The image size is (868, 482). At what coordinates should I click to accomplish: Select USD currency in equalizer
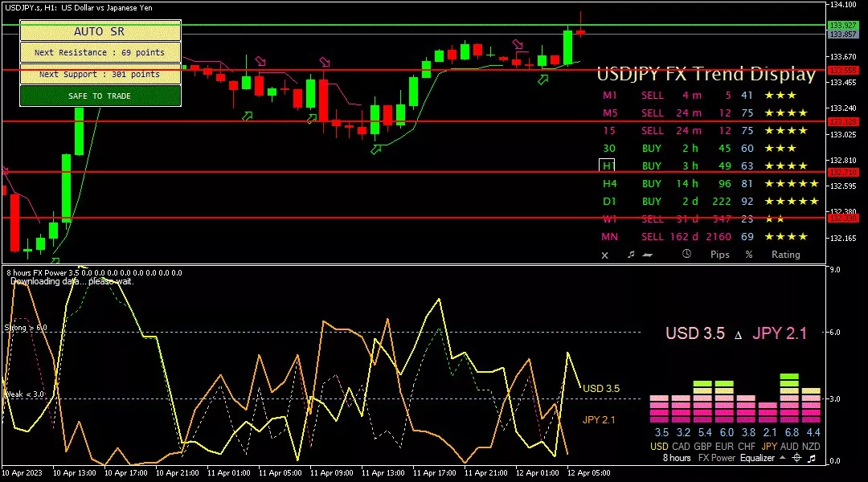pyautogui.click(x=659, y=446)
